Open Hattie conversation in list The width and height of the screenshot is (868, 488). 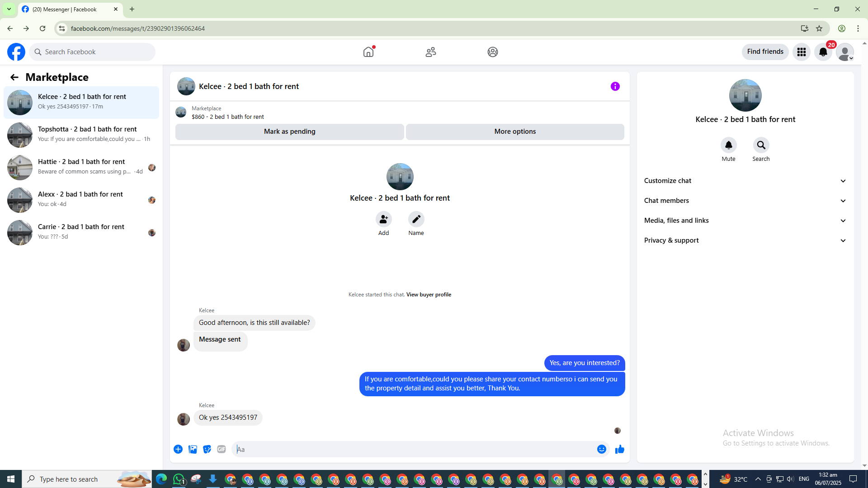[81, 167]
